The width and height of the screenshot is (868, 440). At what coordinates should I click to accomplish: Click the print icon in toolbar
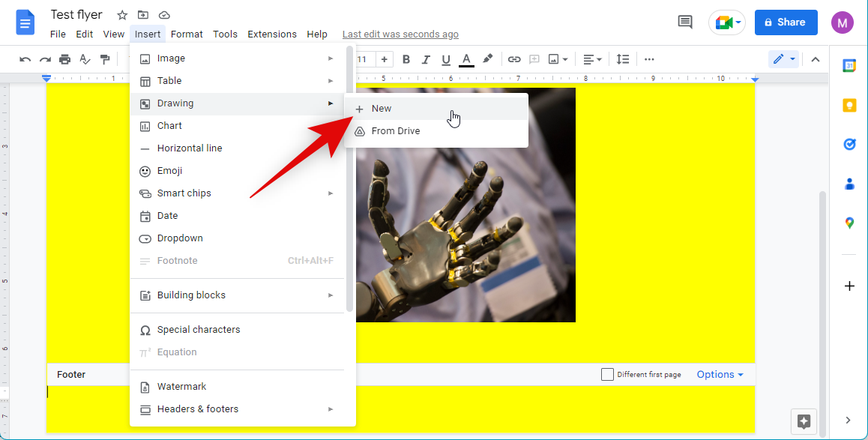tap(65, 59)
